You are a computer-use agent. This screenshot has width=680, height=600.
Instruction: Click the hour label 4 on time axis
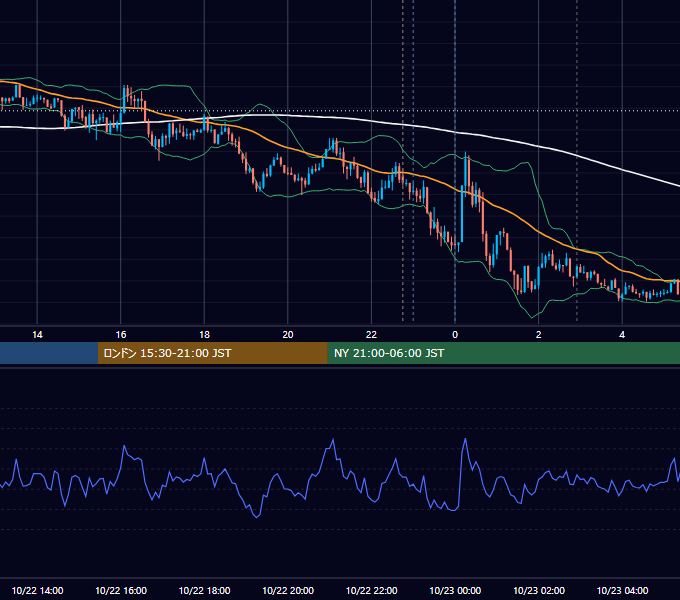coord(622,335)
